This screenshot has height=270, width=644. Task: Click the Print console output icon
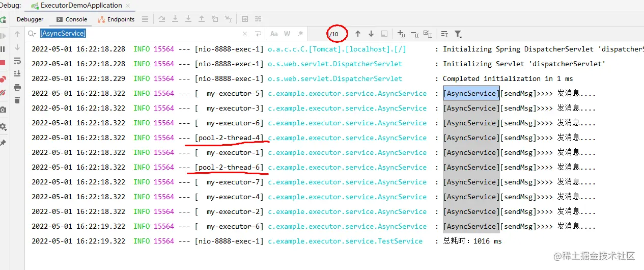(17, 87)
